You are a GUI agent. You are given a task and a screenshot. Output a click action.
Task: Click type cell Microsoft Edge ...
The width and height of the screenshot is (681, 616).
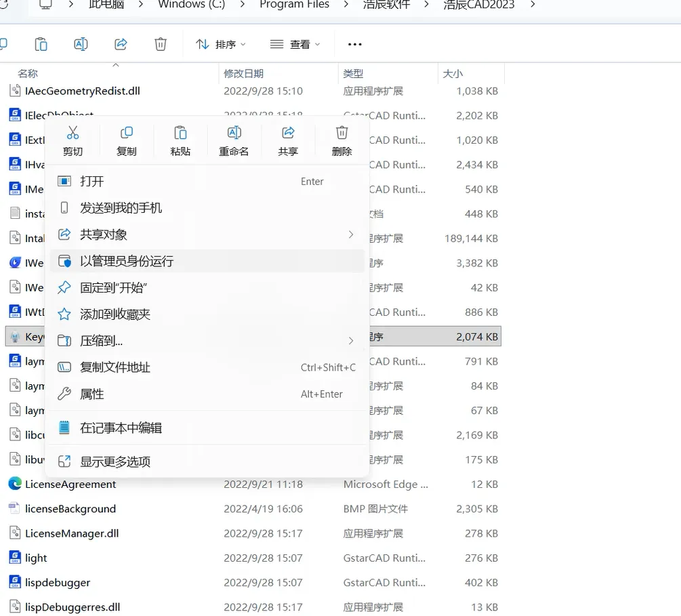tap(386, 485)
